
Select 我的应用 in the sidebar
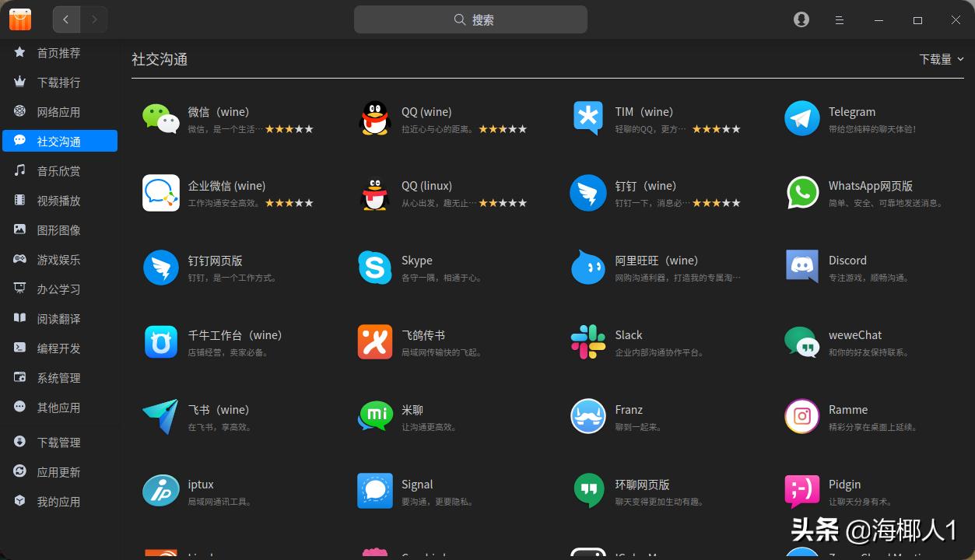[x=58, y=502]
